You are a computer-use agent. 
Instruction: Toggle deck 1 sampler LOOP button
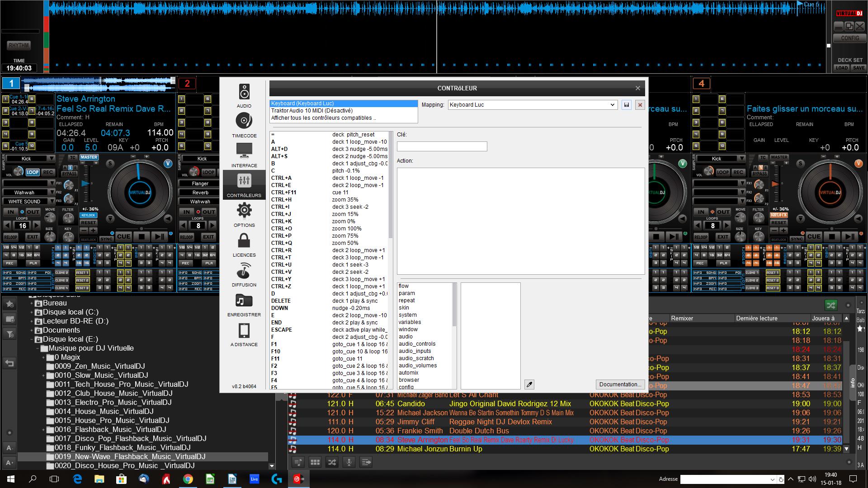tap(33, 172)
